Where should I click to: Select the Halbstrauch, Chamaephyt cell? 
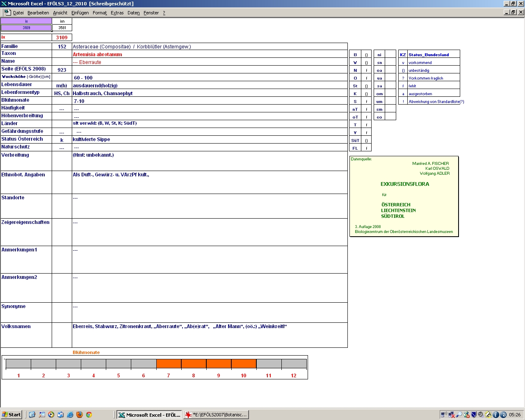[x=210, y=93]
